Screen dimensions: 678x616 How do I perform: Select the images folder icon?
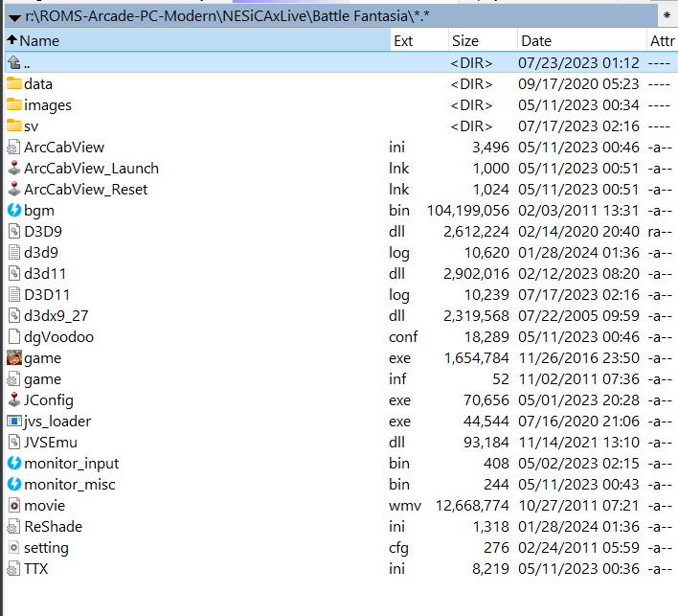(x=14, y=104)
